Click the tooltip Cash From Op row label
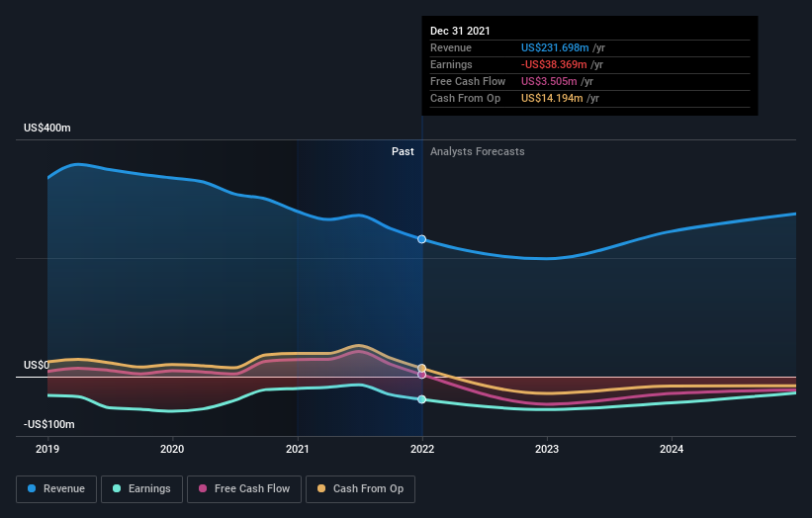The width and height of the screenshot is (812, 518). pyautogui.click(x=465, y=98)
